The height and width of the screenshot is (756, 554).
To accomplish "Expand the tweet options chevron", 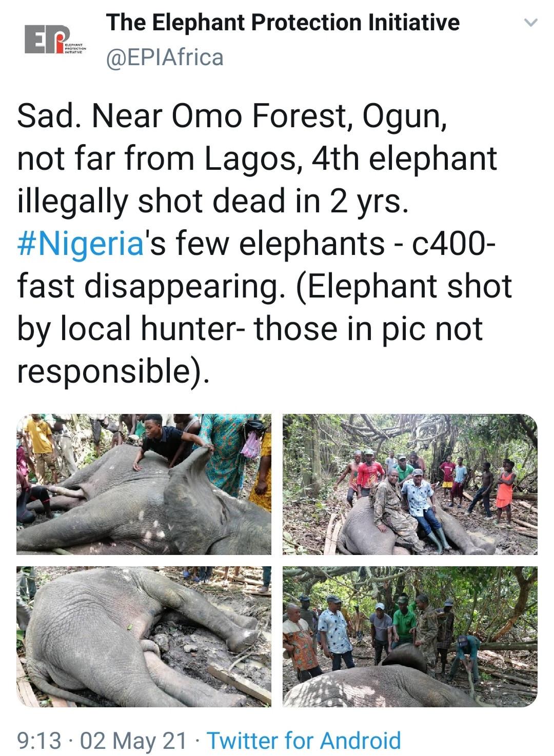I will coord(530,23).
